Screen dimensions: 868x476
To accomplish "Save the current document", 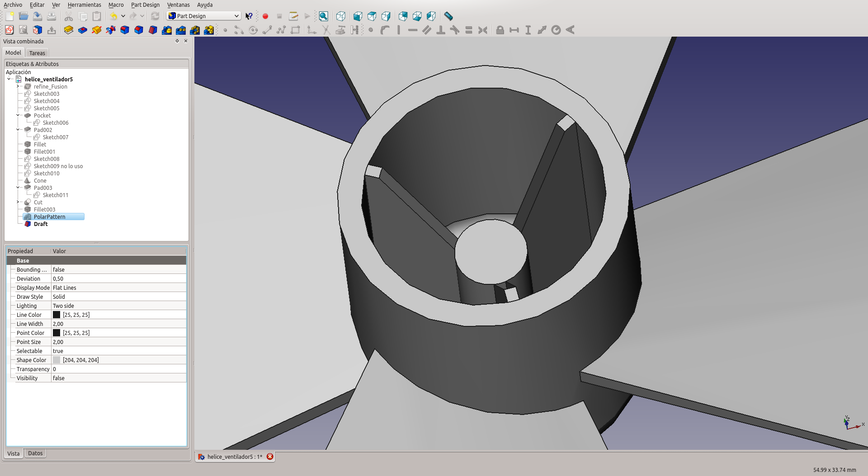I will pyautogui.click(x=38, y=16).
